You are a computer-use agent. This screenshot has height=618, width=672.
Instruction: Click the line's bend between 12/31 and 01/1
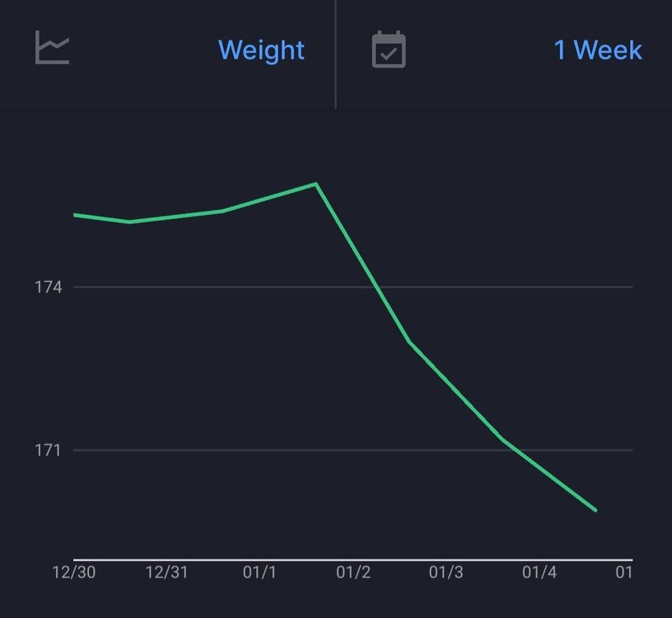coord(223,211)
